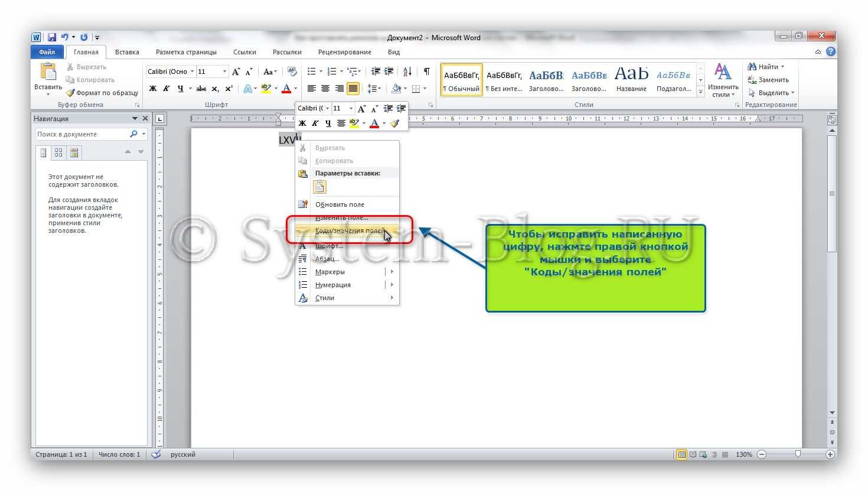The height and width of the screenshot is (491, 868).
Task: Open line spacing options in ribbon
Action: click(373, 89)
